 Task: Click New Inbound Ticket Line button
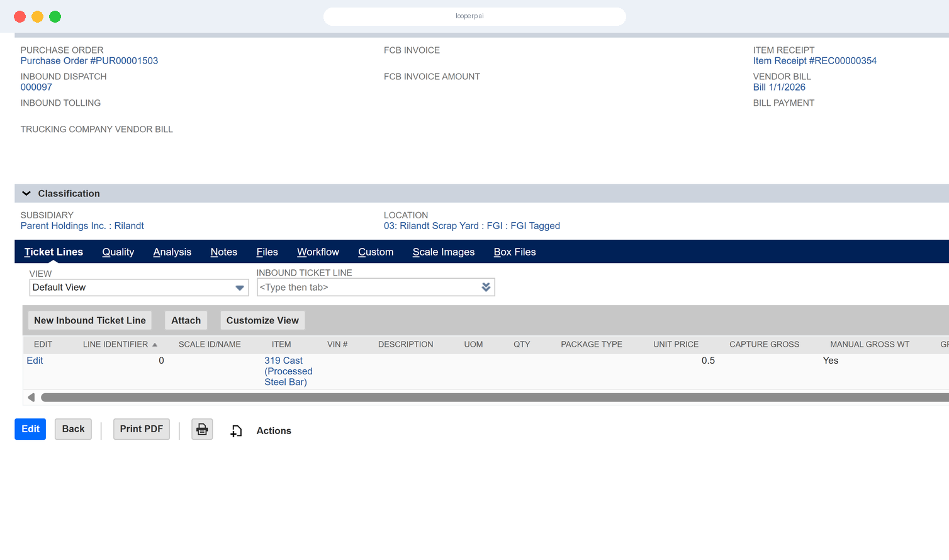(x=90, y=320)
